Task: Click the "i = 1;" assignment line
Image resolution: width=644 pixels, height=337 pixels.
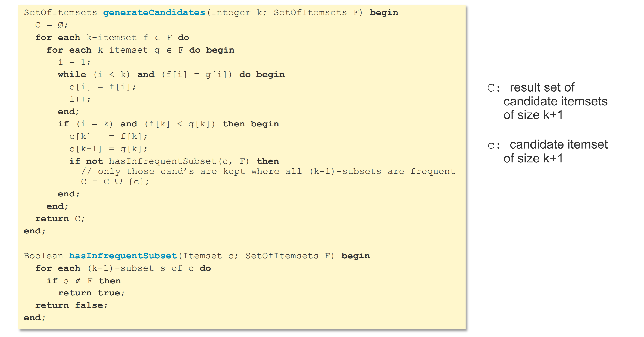Action: (74, 62)
